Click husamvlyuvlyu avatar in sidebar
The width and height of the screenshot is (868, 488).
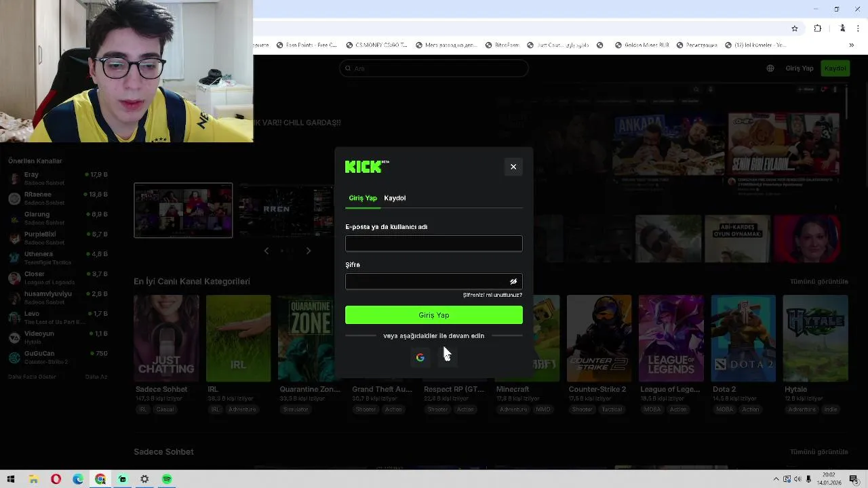pos(14,298)
